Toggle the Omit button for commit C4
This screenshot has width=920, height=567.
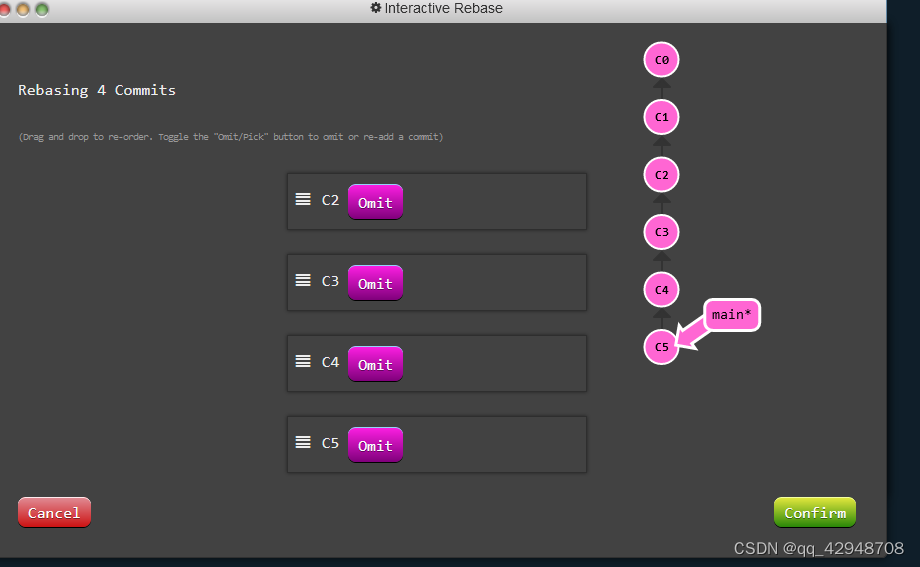coord(376,364)
